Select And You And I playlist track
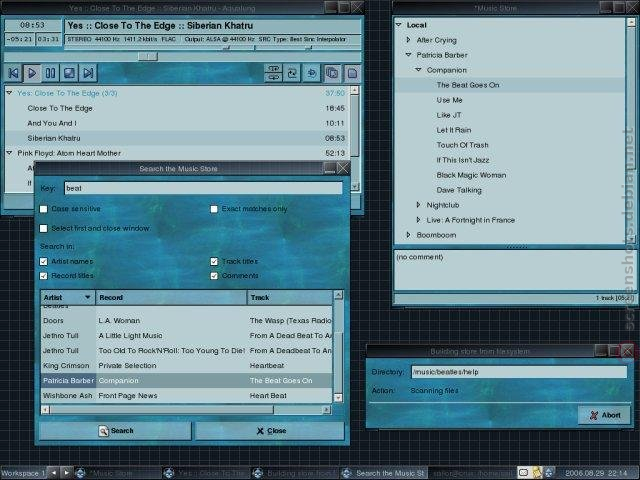Screen dimensions: 640x480 click(177, 123)
